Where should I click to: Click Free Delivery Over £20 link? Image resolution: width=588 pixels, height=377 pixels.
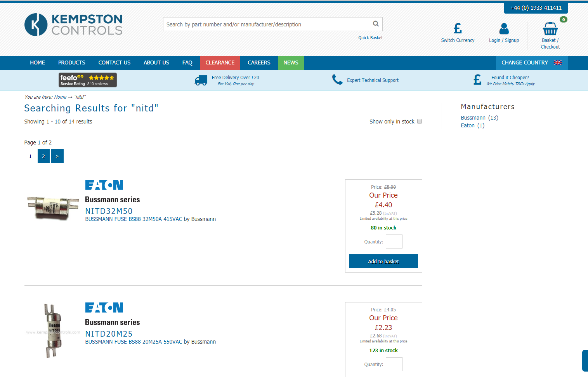(x=236, y=78)
